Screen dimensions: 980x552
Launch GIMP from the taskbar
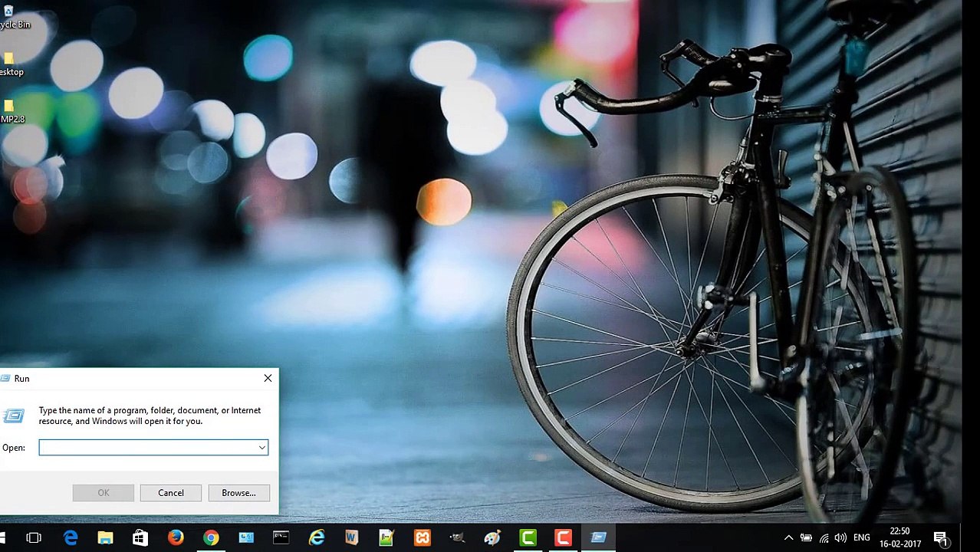(458, 538)
